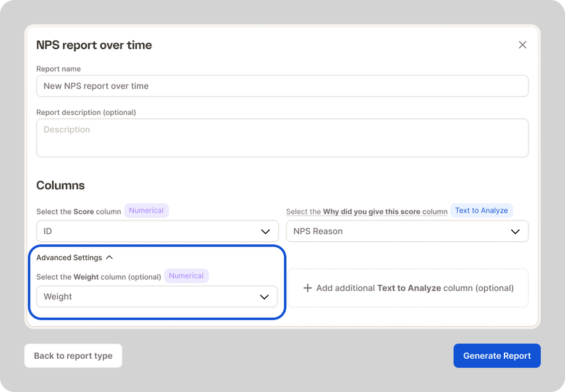Click the Report description (optional) label
This screenshot has width=565, height=392.
coord(86,112)
